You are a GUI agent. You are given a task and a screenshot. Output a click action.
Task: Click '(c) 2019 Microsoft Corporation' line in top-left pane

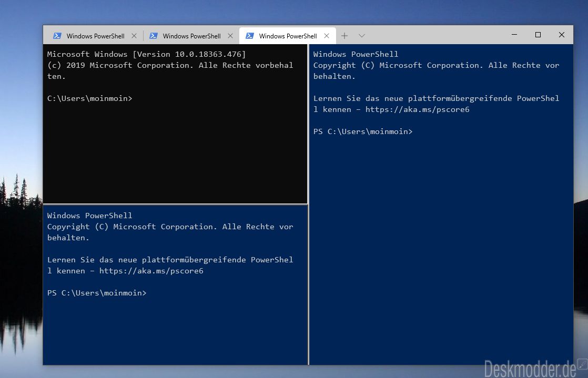tap(170, 65)
